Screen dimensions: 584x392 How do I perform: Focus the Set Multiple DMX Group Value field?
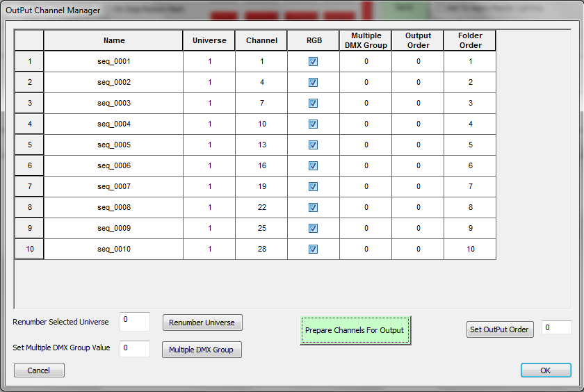pos(135,348)
